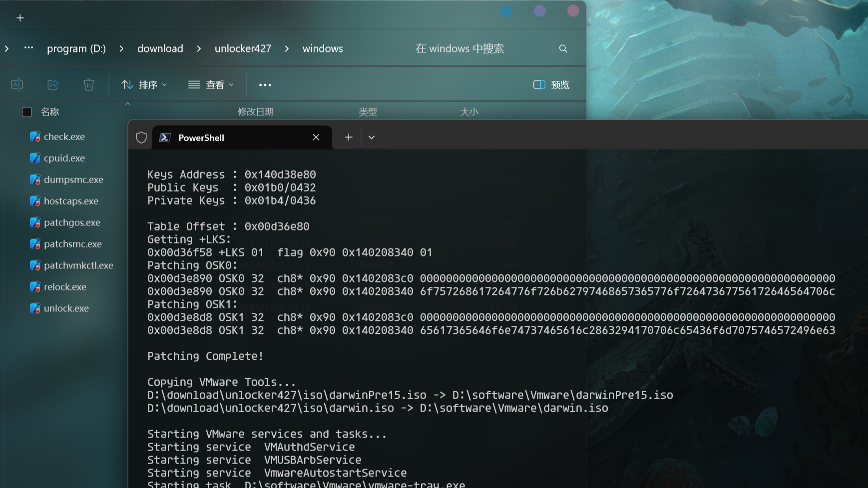
Task: Open a new terminal tab with plus
Action: tap(349, 137)
